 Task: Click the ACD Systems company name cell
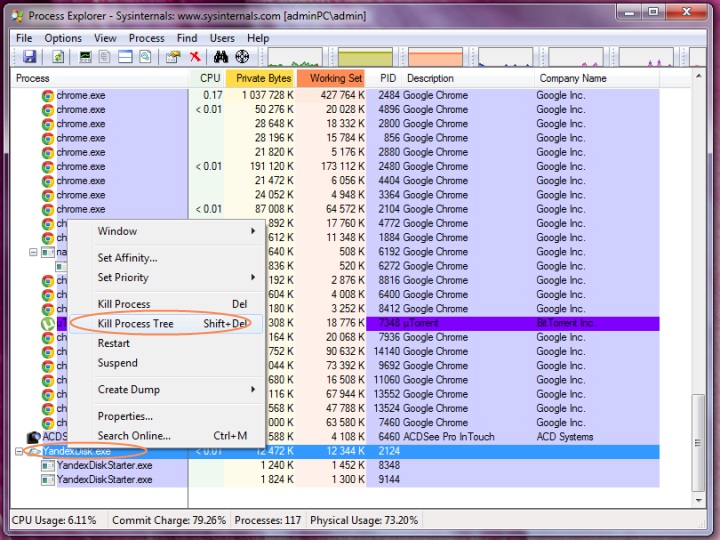(565, 437)
